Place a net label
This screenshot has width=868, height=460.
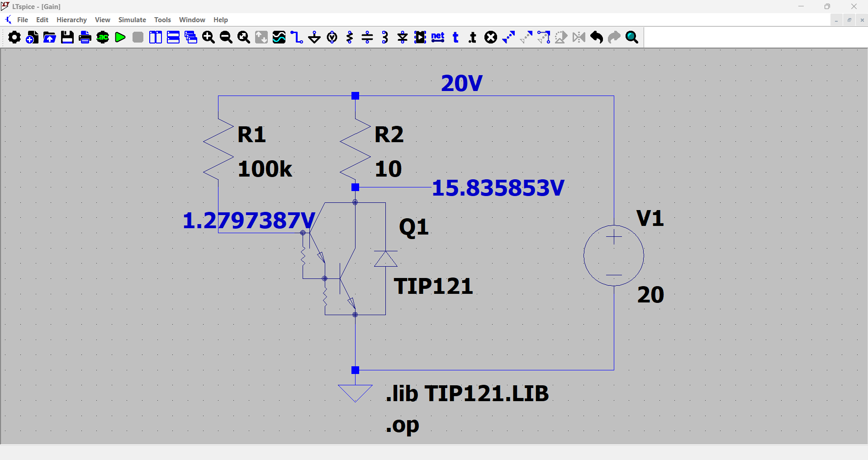438,37
